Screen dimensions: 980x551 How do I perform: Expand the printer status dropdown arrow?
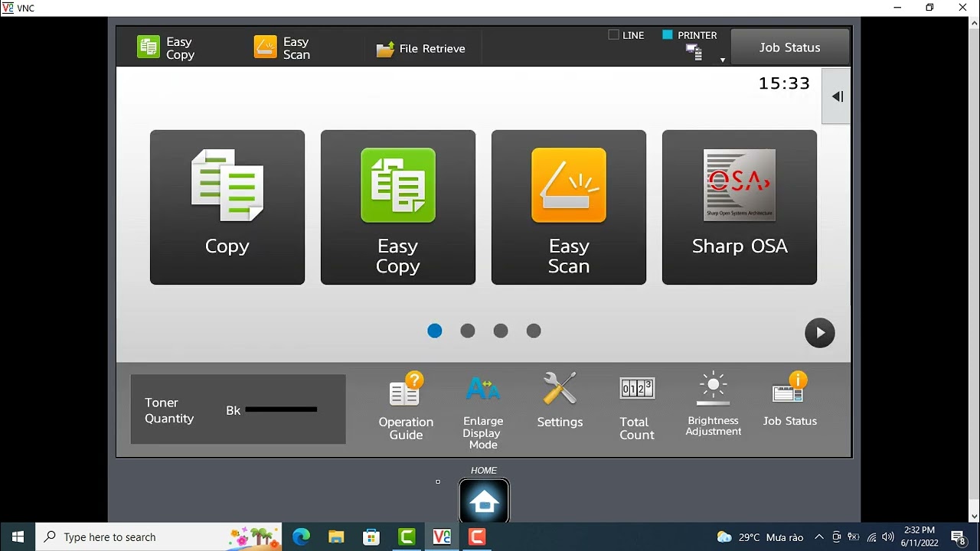[x=722, y=60]
